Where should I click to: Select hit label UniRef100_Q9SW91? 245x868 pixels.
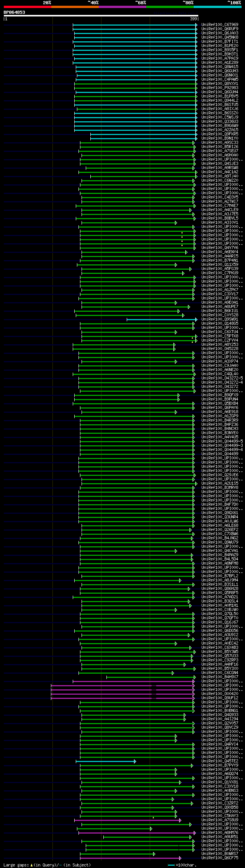pos(220,319)
